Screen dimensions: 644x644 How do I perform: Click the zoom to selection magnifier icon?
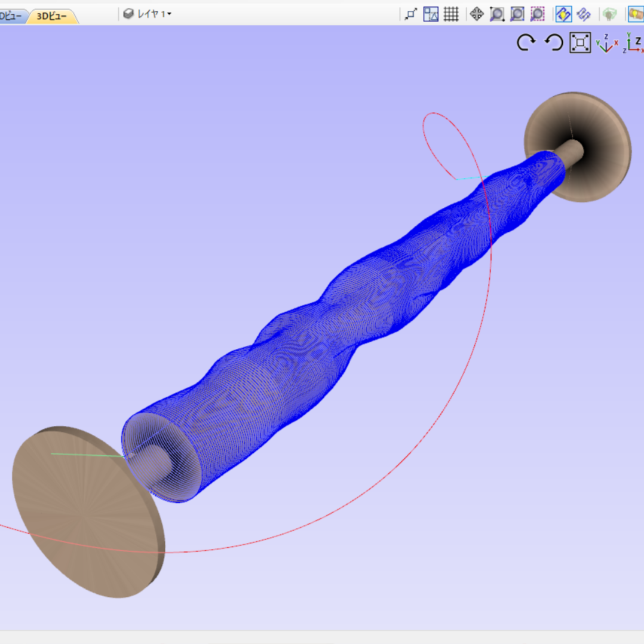(537, 14)
